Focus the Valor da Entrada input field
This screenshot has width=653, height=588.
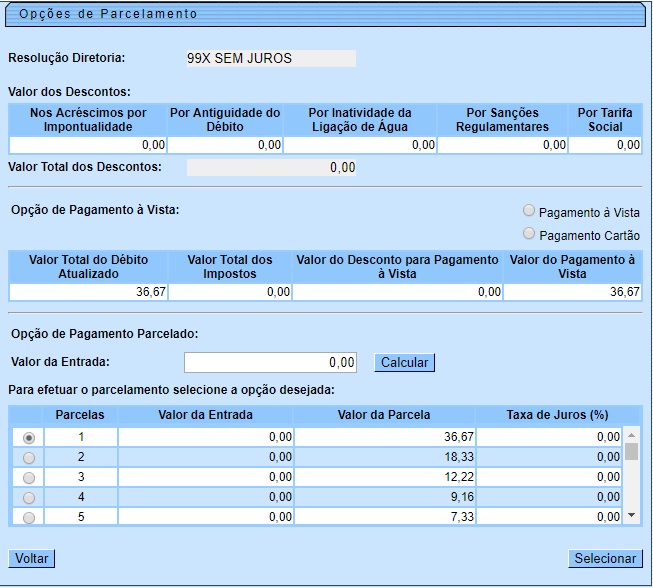270,363
